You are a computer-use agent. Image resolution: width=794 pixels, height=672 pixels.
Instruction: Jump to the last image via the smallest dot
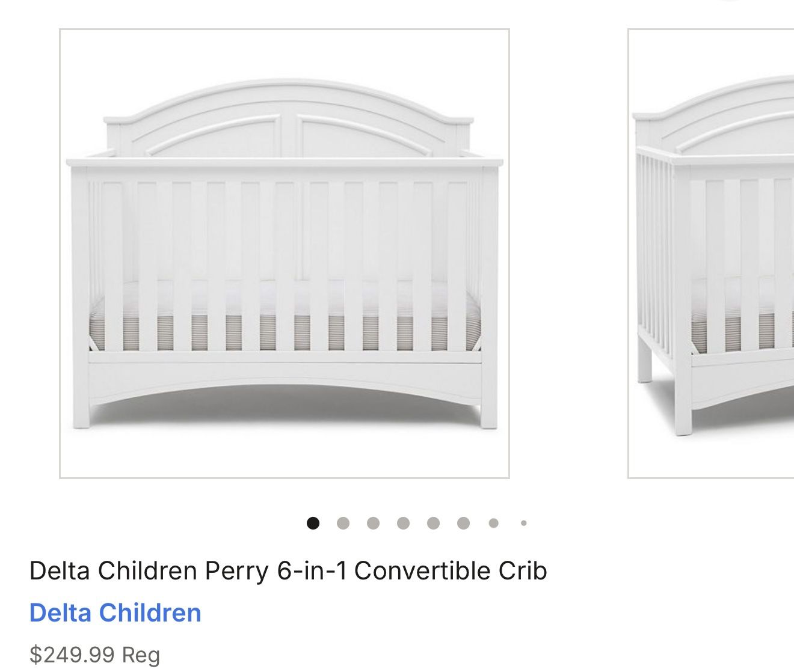[x=522, y=523]
